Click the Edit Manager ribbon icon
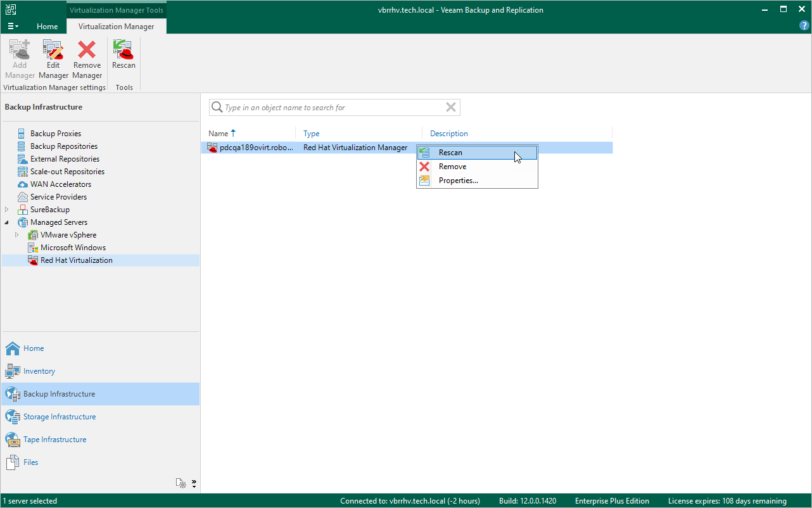 click(53, 59)
